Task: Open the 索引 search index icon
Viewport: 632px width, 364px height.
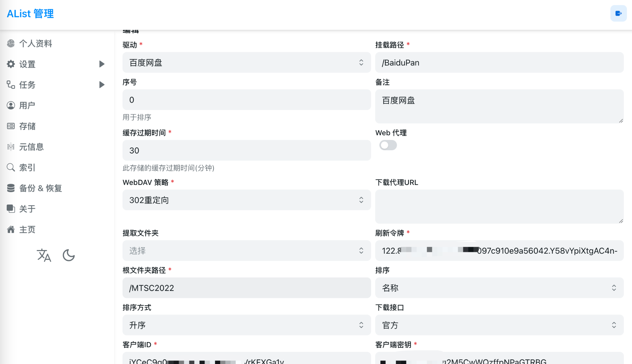Action: pos(11,167)
